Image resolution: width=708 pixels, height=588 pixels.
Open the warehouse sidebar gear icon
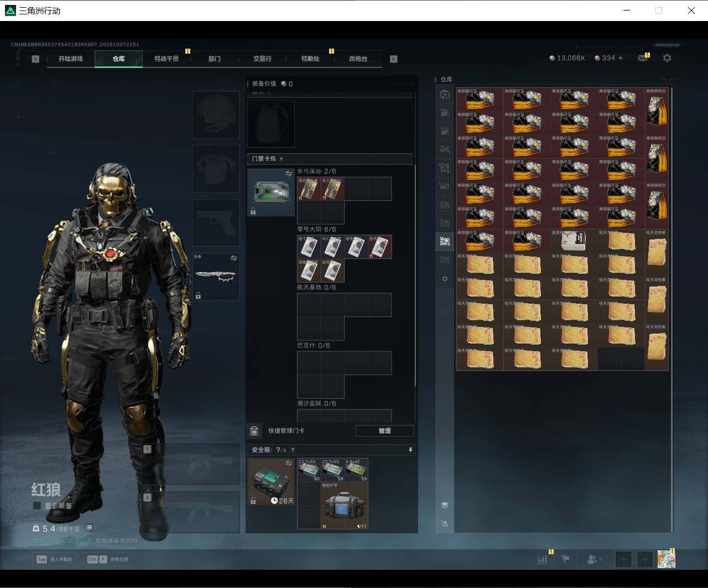444,279
